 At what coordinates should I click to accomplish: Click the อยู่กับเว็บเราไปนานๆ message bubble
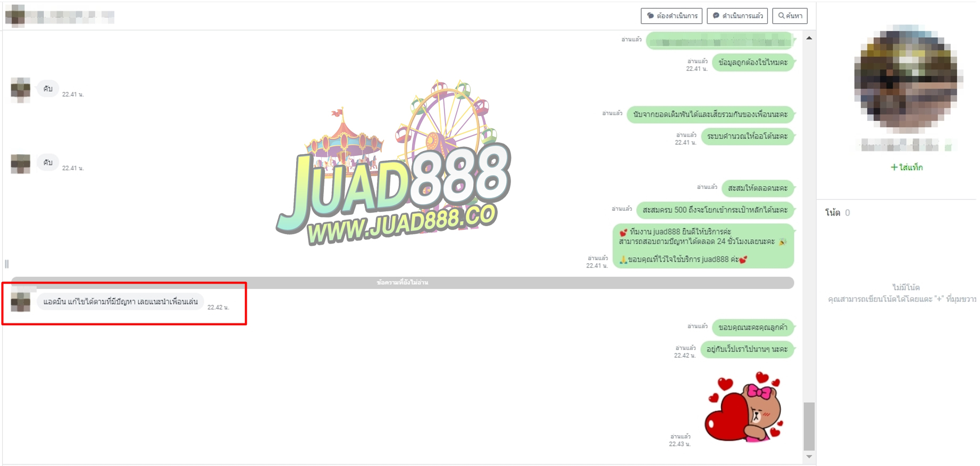coord(747,349)
